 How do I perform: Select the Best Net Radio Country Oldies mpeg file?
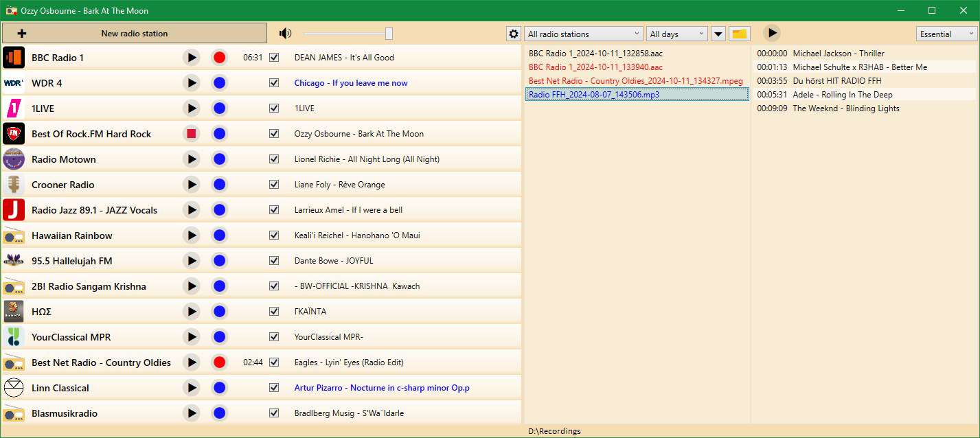[x=636, y=81]
